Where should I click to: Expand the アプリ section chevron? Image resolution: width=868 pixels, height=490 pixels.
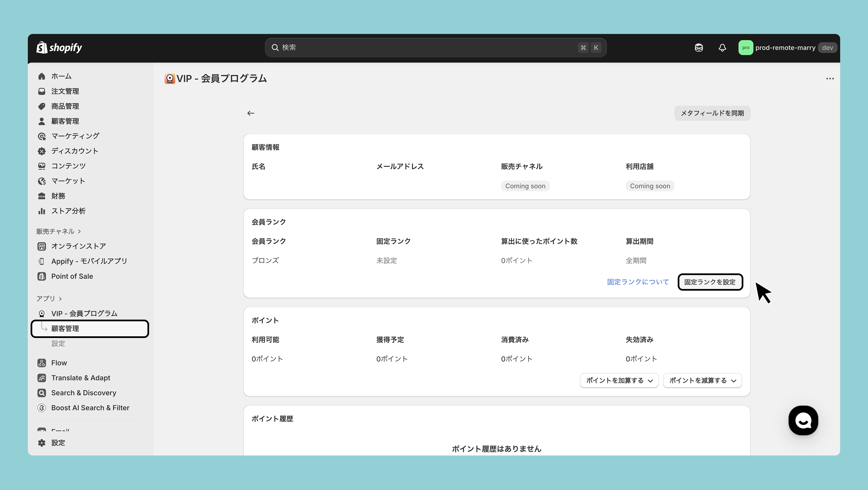click(60, 299)
